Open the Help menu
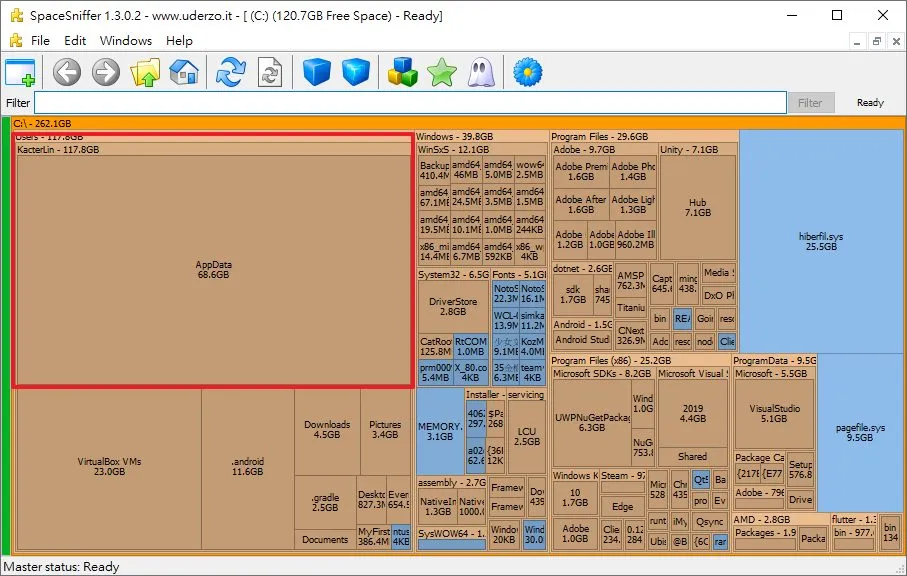 pos(179,40)
